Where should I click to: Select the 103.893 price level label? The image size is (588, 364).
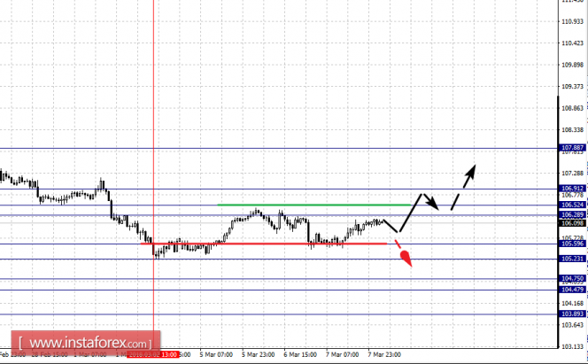[x=571, y=314]
